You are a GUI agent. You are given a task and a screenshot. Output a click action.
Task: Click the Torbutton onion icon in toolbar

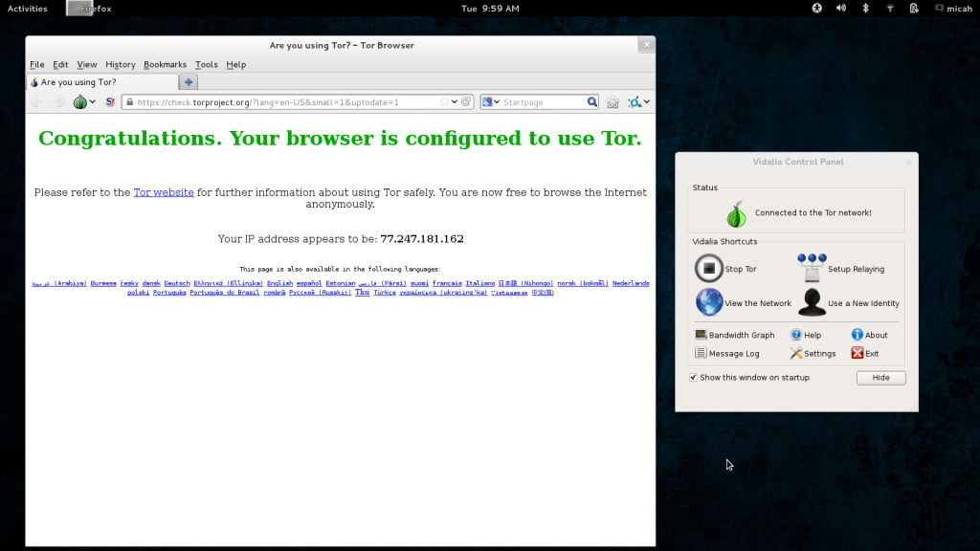(x=80, y=101)
